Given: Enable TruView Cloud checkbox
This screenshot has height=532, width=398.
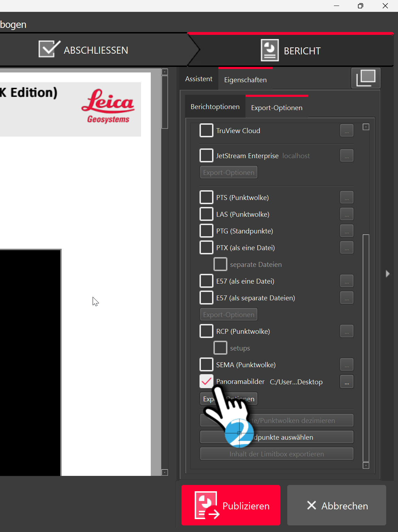Looking at the screenshot, I should (x=206, y=130).
